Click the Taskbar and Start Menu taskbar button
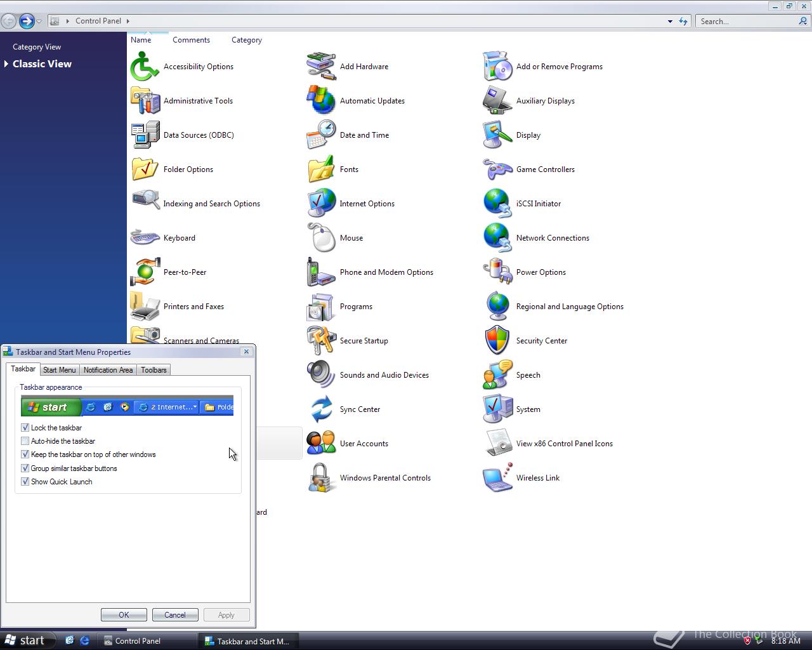Image resolution: width=812 pixels, height=650 pixels. (250, 641)
